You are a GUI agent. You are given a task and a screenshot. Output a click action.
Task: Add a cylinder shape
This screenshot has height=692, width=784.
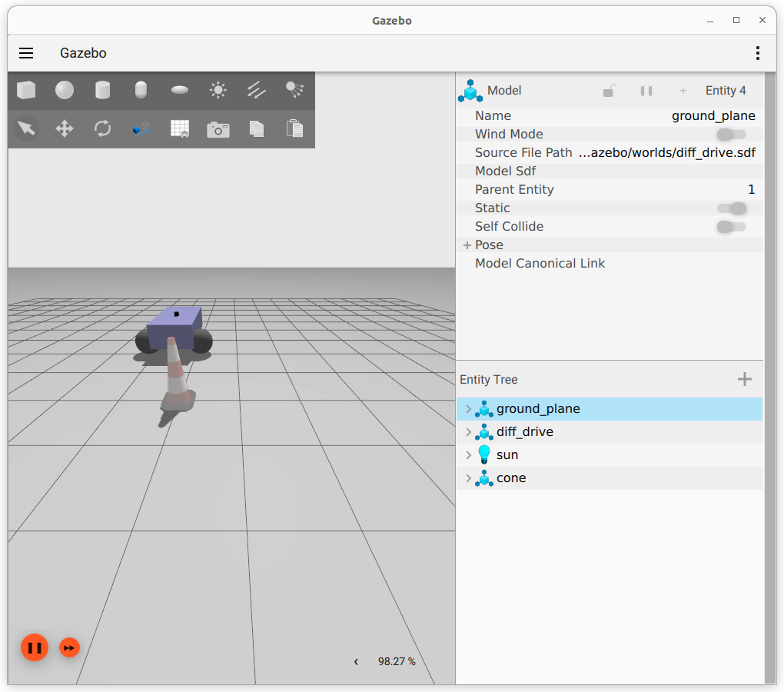pyautogui.click(x=102, y=91)
